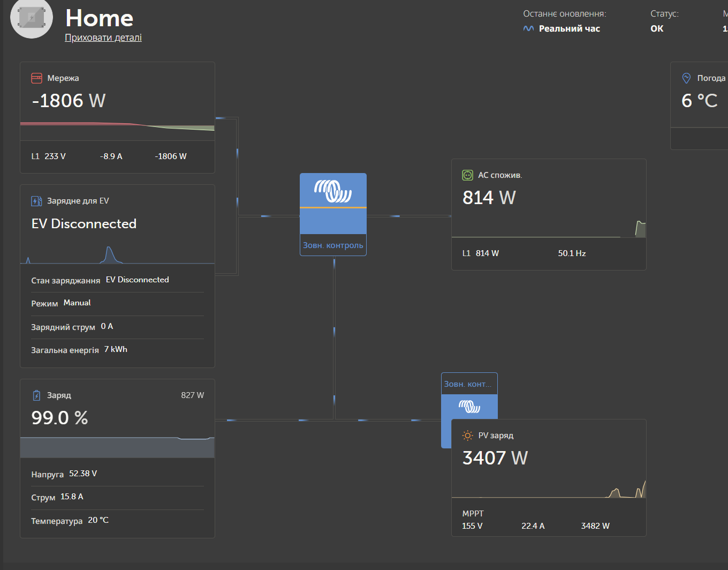Viewport: 728px width, 570px height.
Task: Click the L1 233 V grid voltage
Action: (x=48, y=156)
